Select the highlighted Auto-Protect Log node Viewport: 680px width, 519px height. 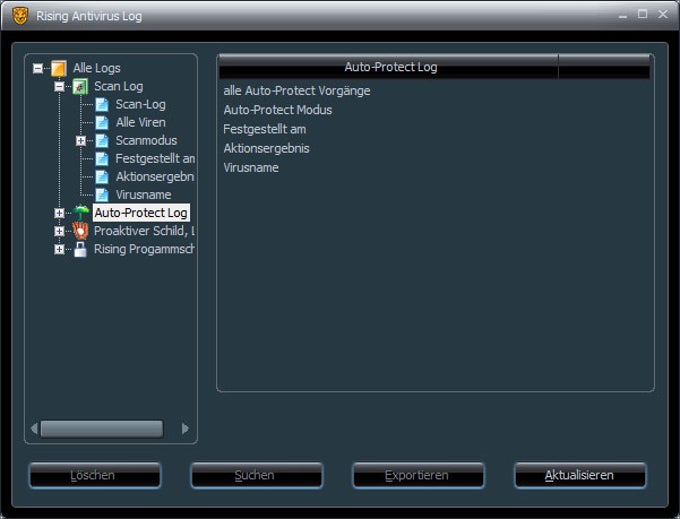[141, 213]
